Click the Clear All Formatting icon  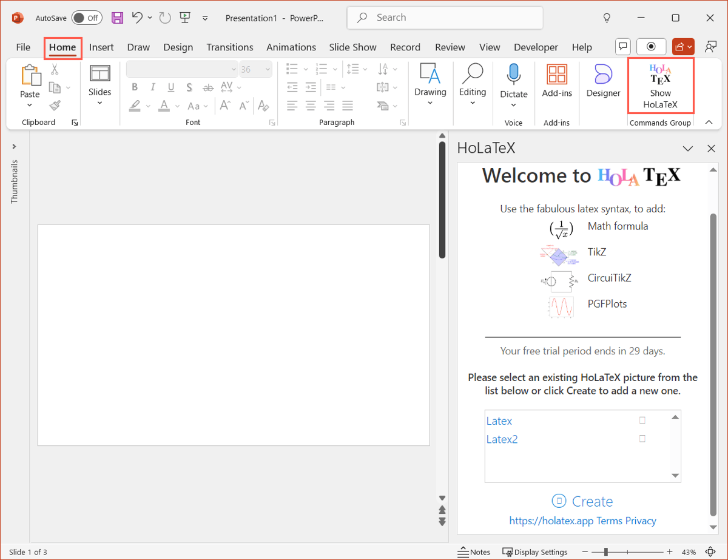[263, 106]
